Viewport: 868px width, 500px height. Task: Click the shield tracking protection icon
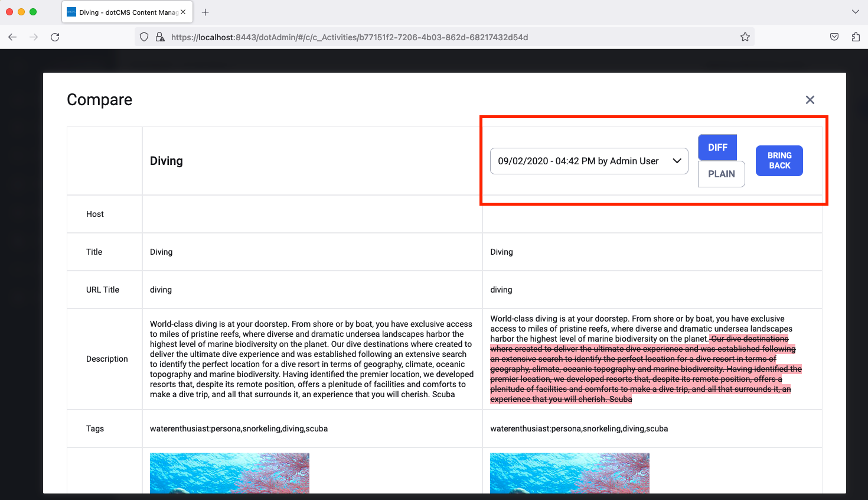[x=143, y=37]
